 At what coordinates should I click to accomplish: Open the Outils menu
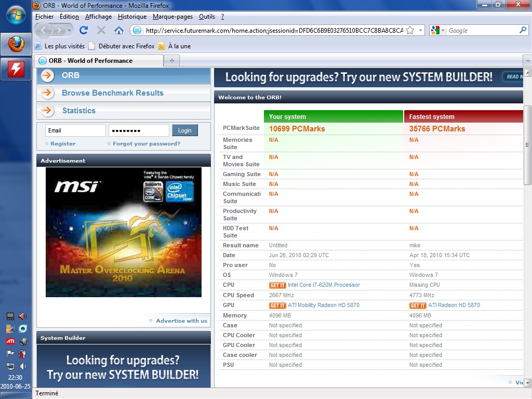click(207, 17)
